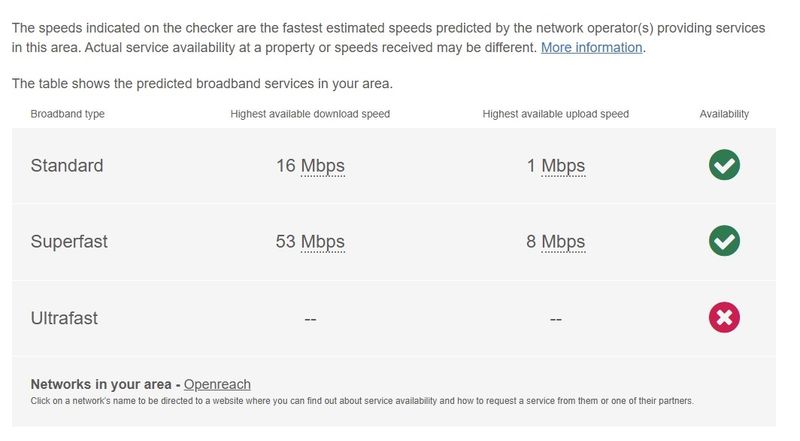Click the green checkmark icon for Standard

pos(724,165)
